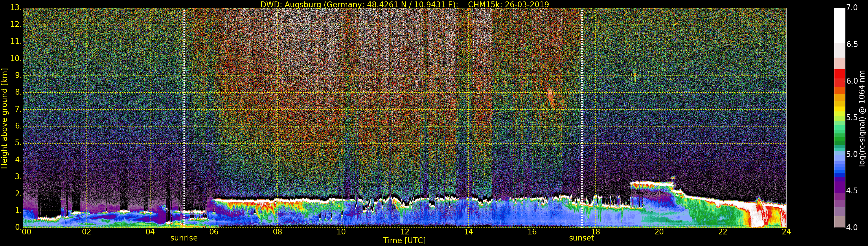868x246 pixels.
Task: Click the colorbar tick label '7.0'
Action: [852, 8]
